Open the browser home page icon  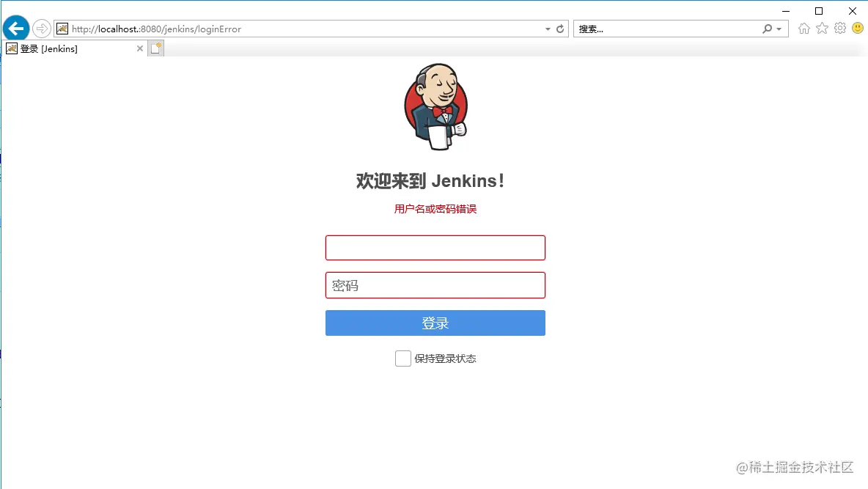804,29
